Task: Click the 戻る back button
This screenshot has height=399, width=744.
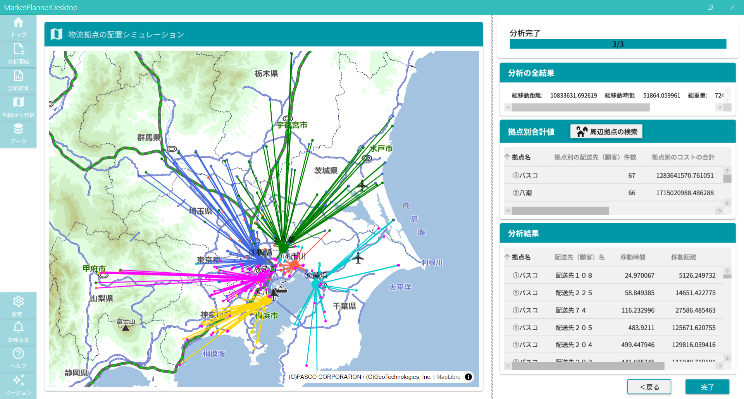Action: coord(649,387)
